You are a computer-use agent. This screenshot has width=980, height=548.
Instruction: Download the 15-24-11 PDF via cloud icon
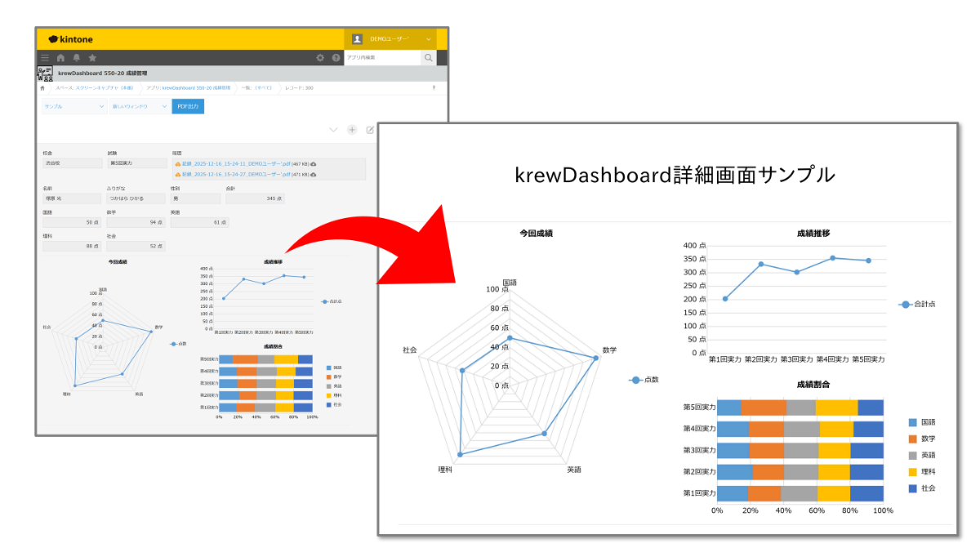point(314,164)
